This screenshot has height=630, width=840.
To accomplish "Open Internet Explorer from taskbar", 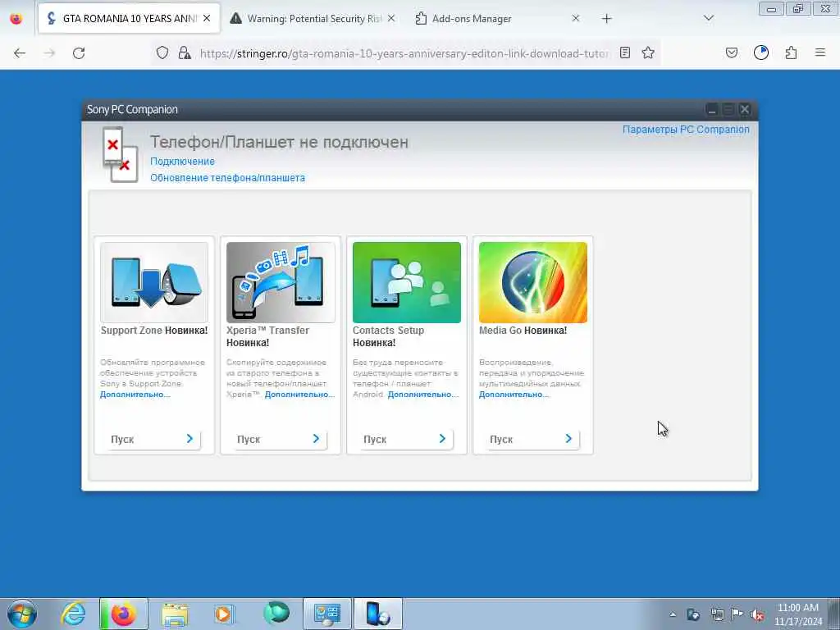I will 73,614.
